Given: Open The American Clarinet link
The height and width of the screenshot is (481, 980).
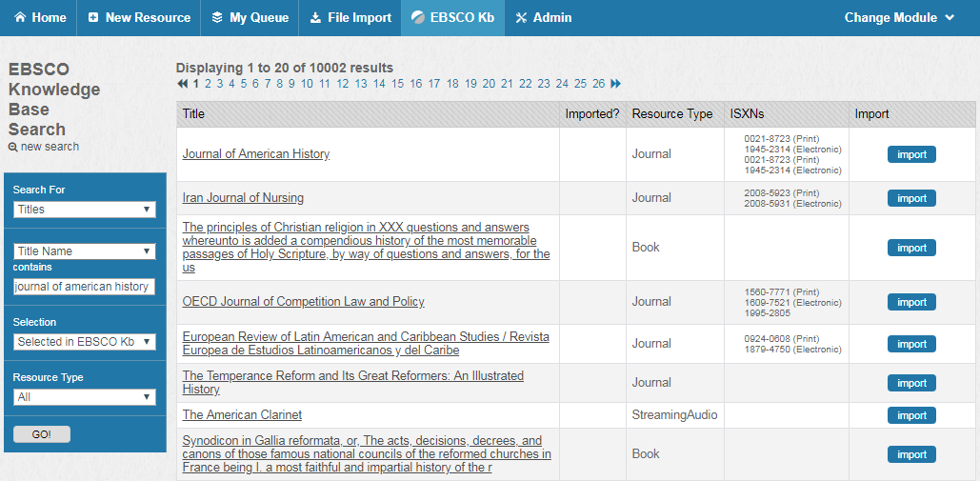Looking at the screenshot, I should point(242,414).
